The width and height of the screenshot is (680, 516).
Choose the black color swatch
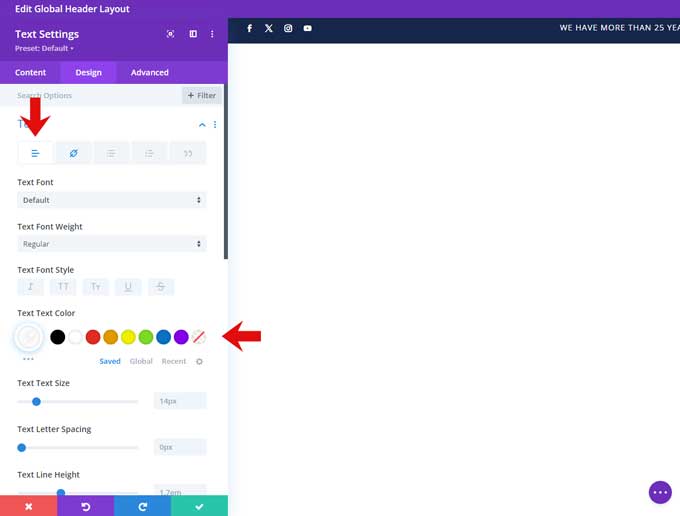(x=58, y=337)
